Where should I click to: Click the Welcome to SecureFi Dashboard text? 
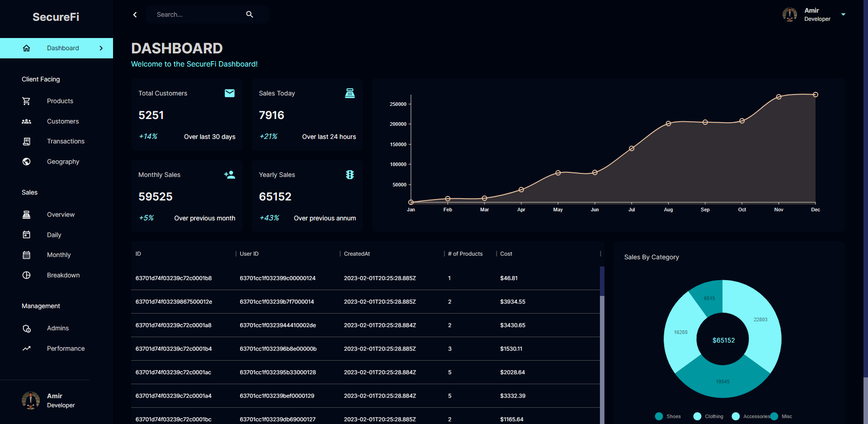[194, 64]
